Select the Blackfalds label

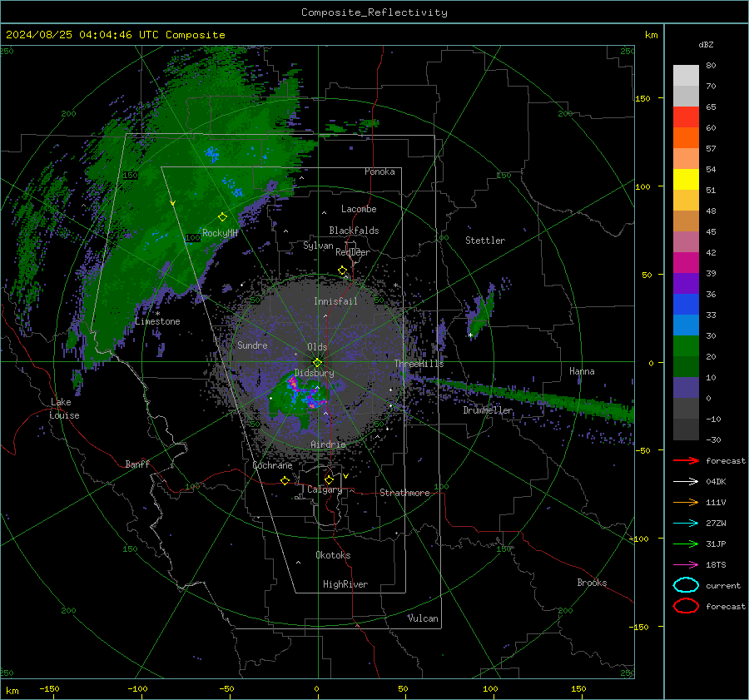tap(354, 231)
